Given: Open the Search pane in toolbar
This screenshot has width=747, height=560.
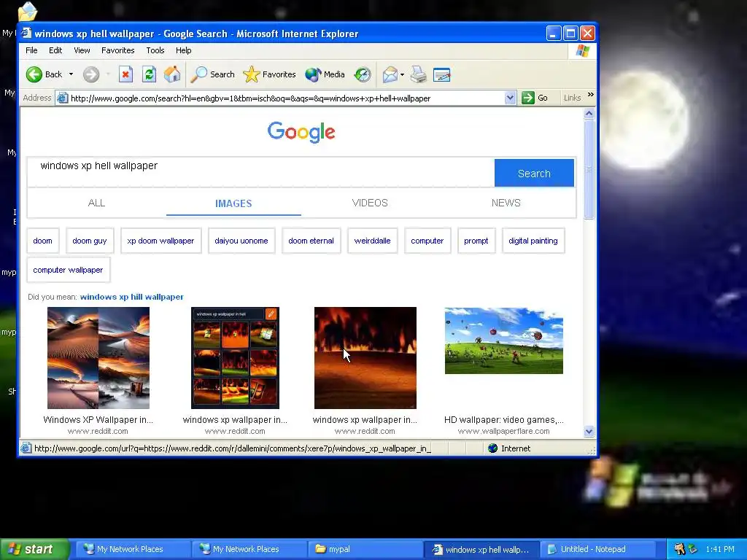Looking at the screenshot, I should click(212, 74).
